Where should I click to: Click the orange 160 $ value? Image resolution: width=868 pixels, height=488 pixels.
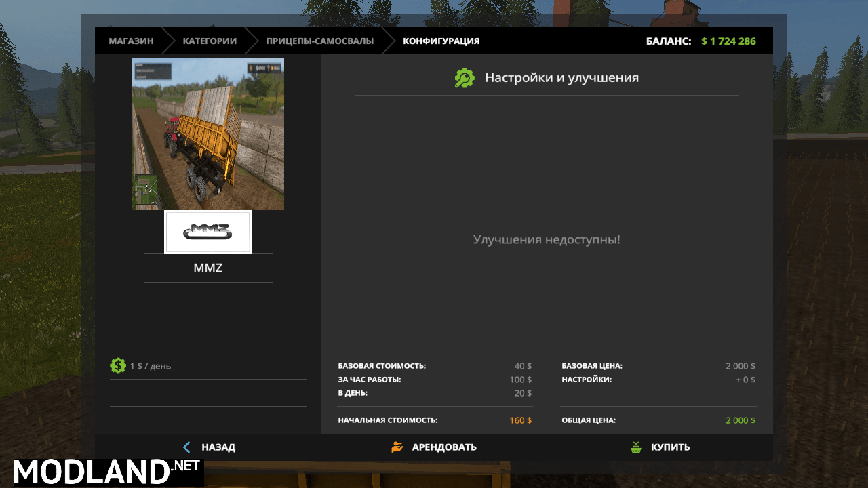tap(521, 420)
